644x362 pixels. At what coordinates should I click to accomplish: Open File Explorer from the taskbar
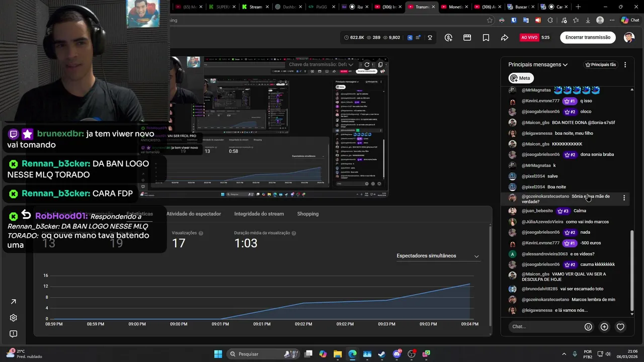pyautogui.click(x=338, y=354)
